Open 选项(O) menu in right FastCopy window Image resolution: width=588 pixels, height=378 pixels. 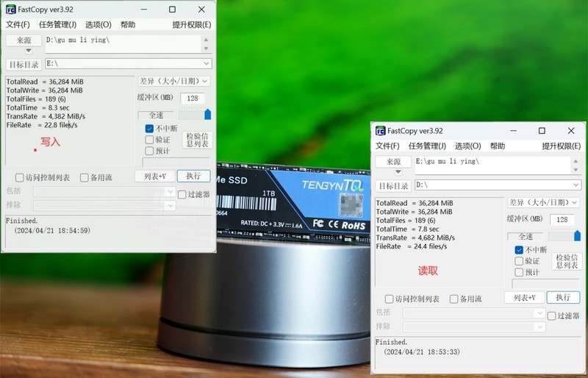tap(468, 146)
